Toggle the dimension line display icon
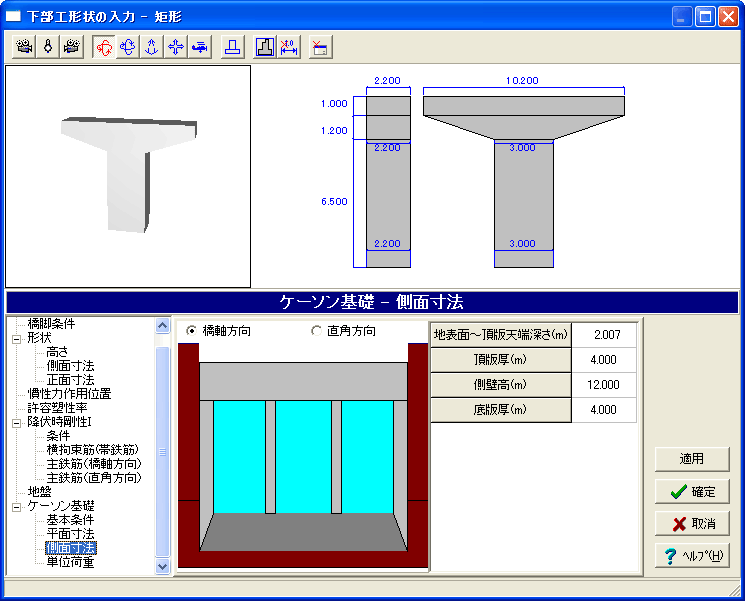The width and height of the screenshot is (745, 601). pos(289,47)
